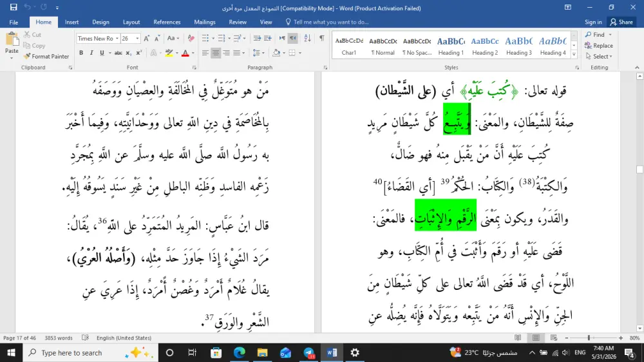Click the Format Painter tool
The width and height of the screenshot is (644, 362).
[x=46, y=56]
